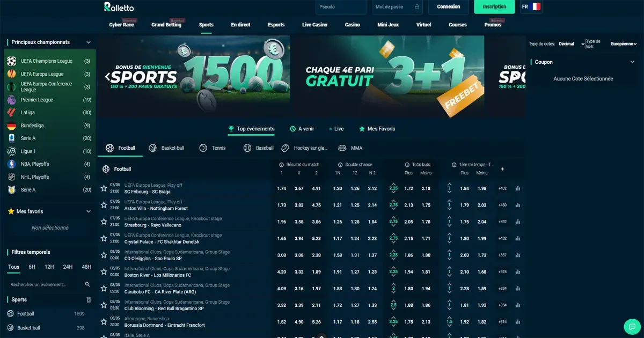The width and height of the screenshot is (644, 338).
Task: Expand +432 markets for SC Fribourg match
Action: (502, 188)
